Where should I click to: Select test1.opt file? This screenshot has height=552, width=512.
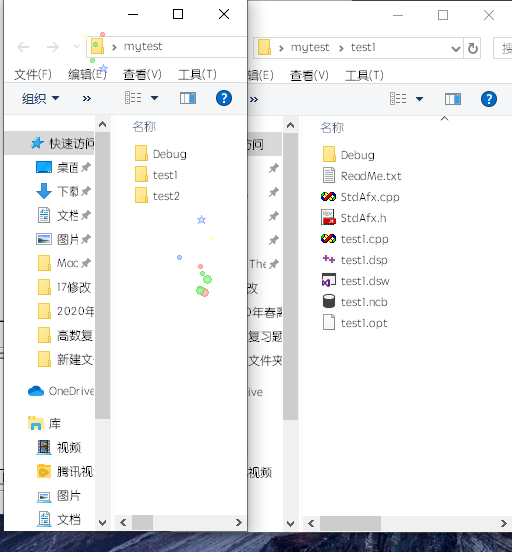tap(355, 323)
